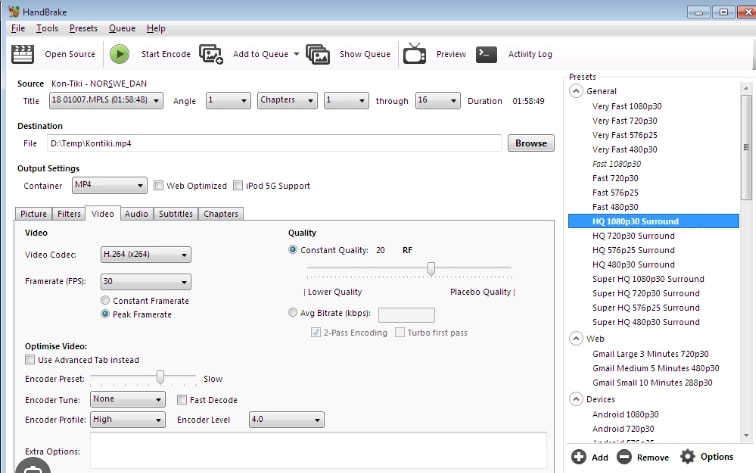The height and width of the screenshot is (473, 756).
Task: Open the Angle dropdown
Action: tap(228, 100)
